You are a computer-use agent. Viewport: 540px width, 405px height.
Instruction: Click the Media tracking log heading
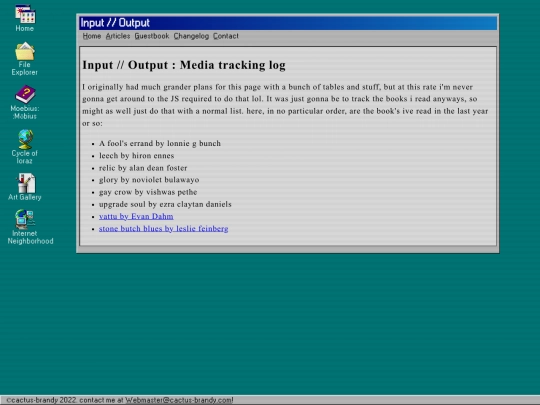coord(184,65)
